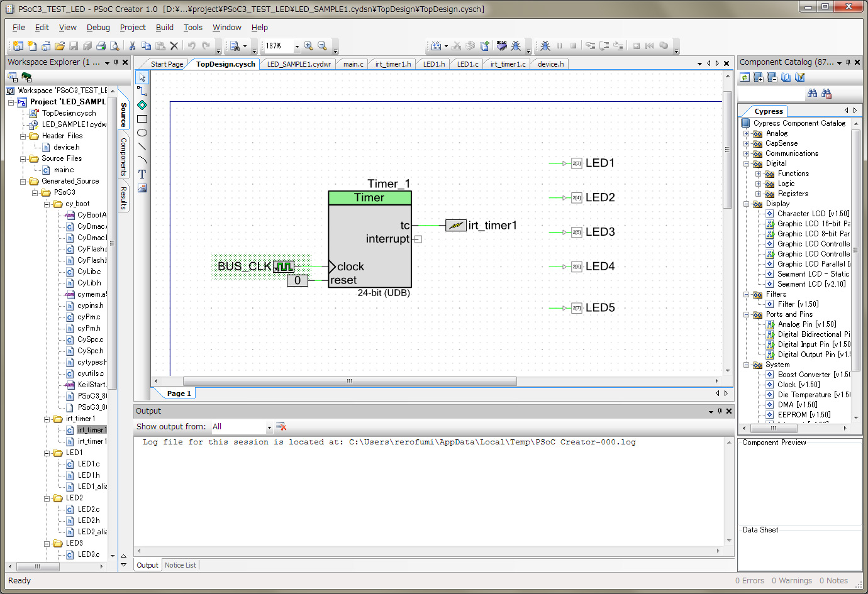The width and height of the screenshot is (868, 594).
Task: Click the Delete X toolbar icon
Action: (174, 46)
